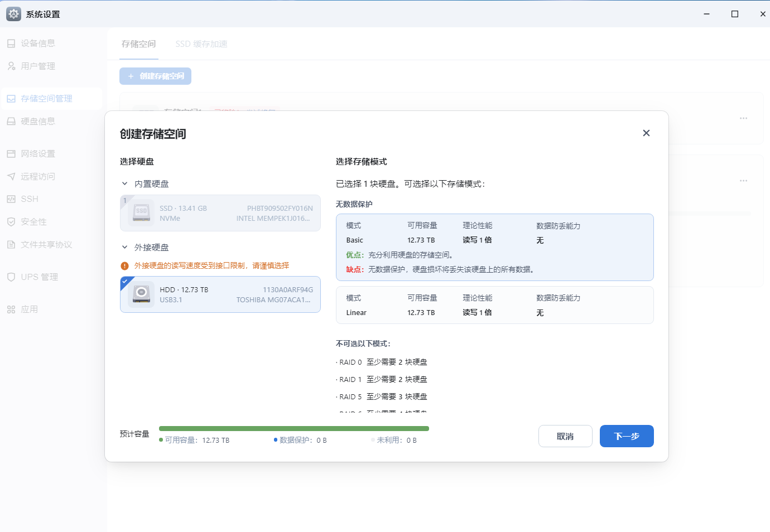The image size is (770, 532).
Task: Click the UPS 管理 sidebar icon
Action: pyautogui.click(x=11, y=277)
